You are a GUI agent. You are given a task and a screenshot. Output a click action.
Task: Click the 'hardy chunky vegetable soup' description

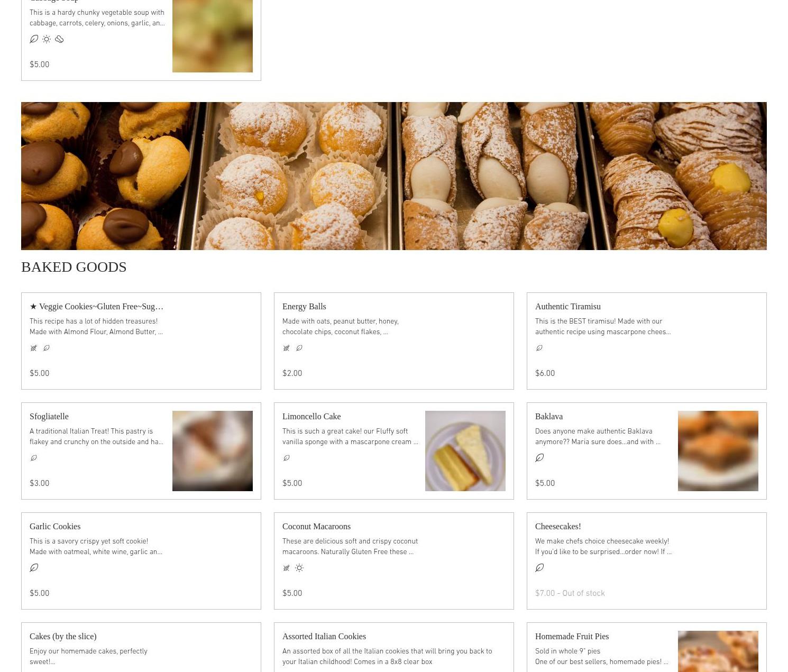[x=97, y=18]
